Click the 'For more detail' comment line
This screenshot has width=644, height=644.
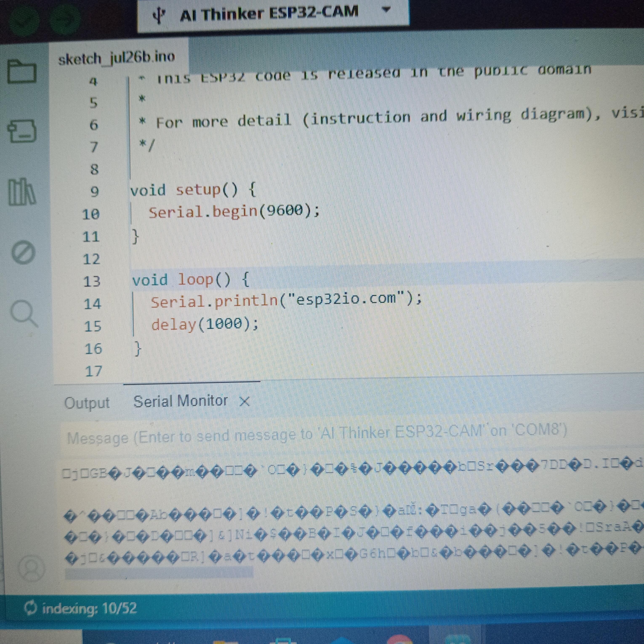click(x=392, y=118)
